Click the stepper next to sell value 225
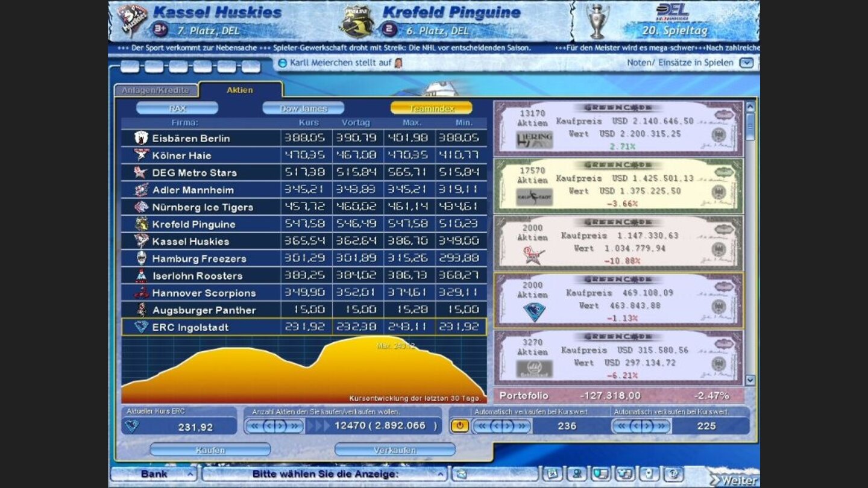Image resolution: width=868 pixels, height=488 pixels. (x=641, y=426)
